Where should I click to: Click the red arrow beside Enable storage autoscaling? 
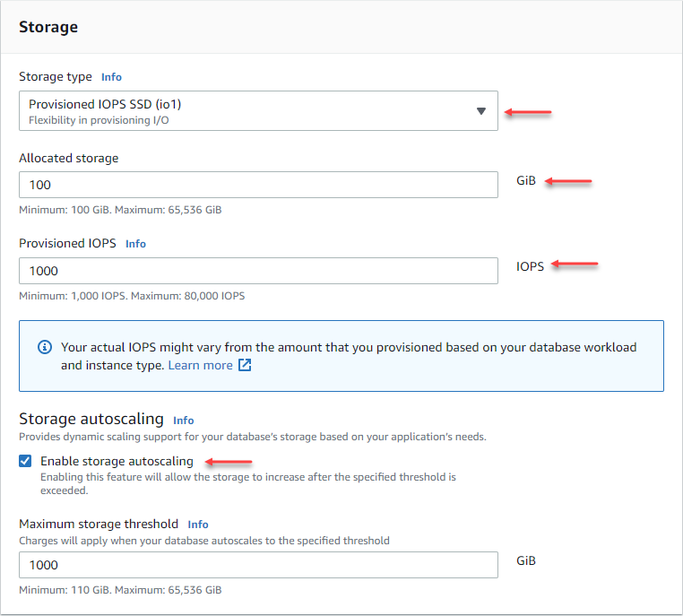point(229,462)
